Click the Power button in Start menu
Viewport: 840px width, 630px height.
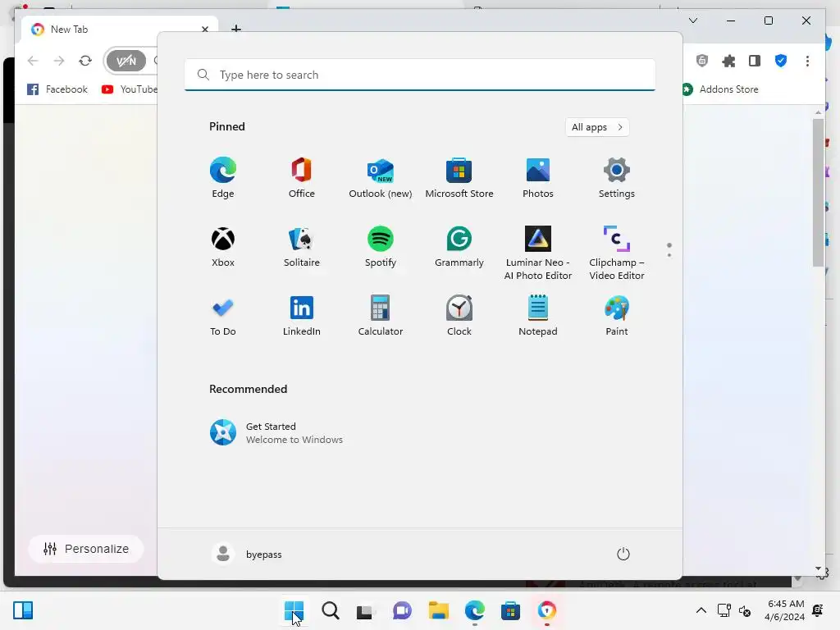623,554
